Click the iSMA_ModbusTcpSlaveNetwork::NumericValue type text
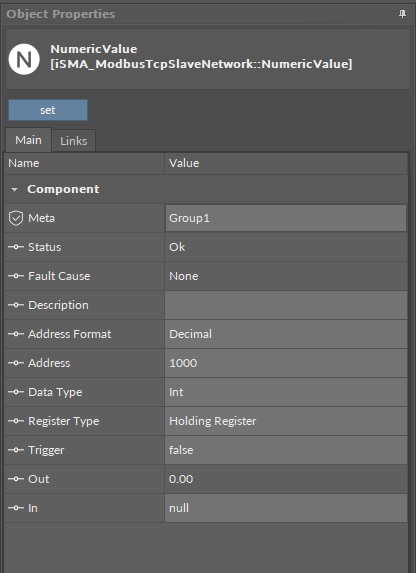This screenshot has width=416, height=573. pyautogui.click(x=201, y=64)
